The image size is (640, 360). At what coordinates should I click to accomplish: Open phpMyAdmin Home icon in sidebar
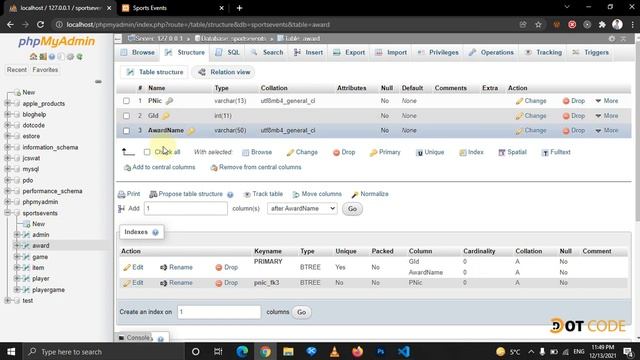pos(33,56)
